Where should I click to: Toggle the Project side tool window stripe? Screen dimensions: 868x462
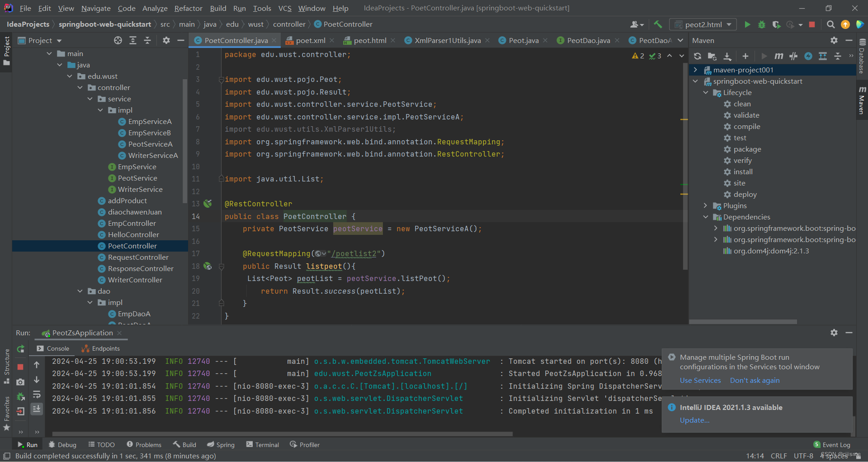[x=6, y=51]
